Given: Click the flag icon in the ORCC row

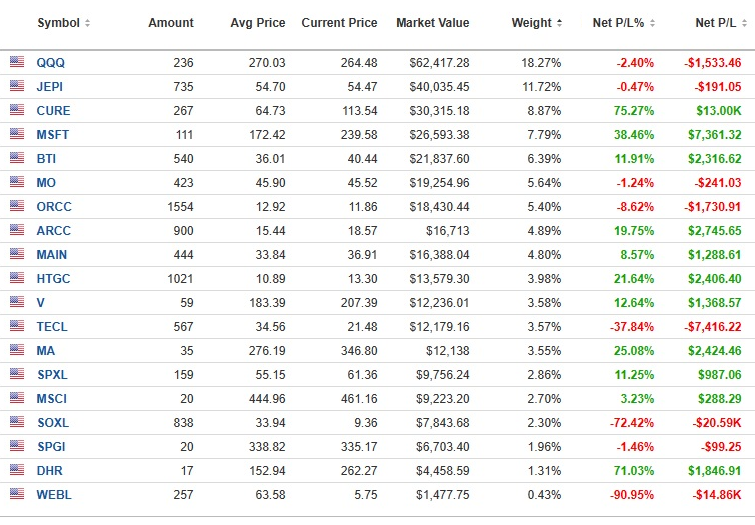Looking at the screenshot, I should point(16,206).
